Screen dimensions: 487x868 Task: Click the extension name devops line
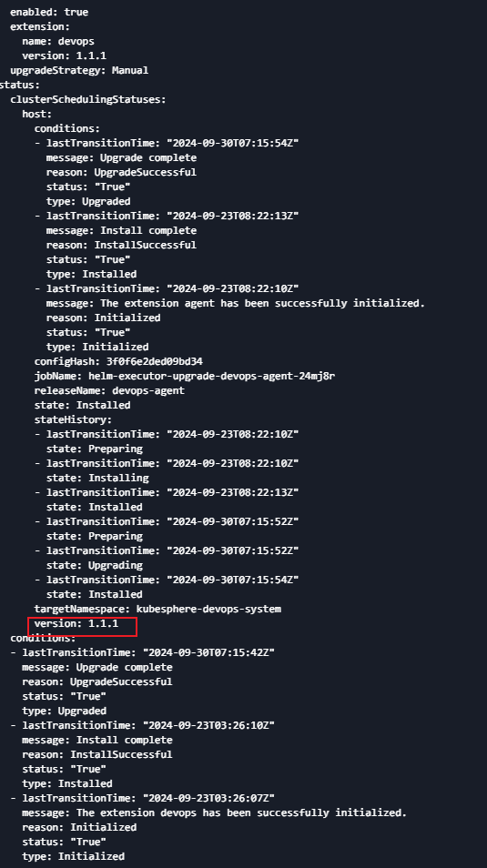[58, 41]
